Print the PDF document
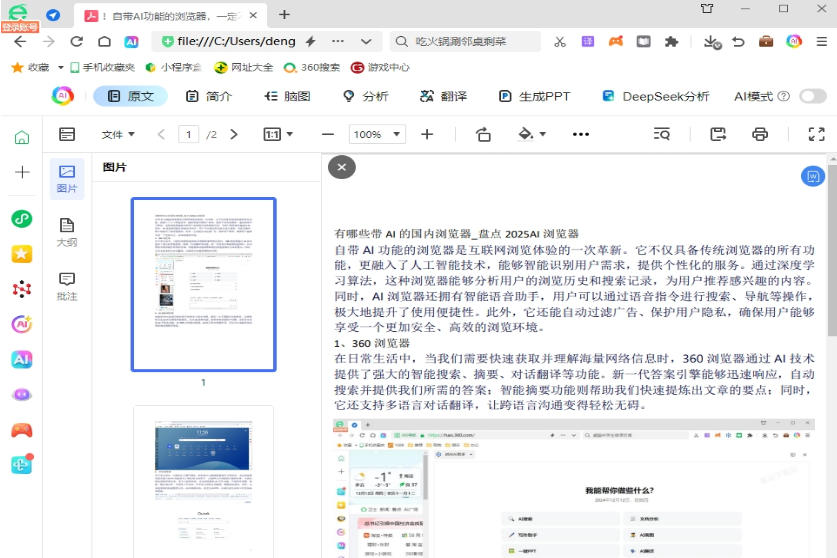The image size is (837, 558). 760,134
